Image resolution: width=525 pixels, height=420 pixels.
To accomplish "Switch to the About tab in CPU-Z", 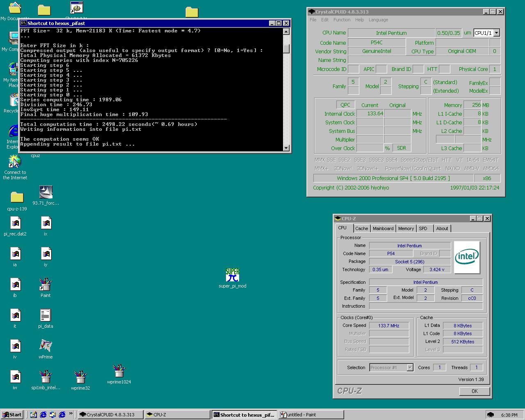I will tap(442, 228).
